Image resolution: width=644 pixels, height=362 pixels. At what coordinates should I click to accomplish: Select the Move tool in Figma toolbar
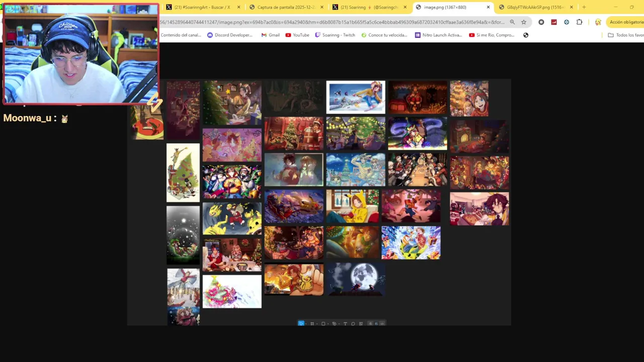click(x=301, y=323)
